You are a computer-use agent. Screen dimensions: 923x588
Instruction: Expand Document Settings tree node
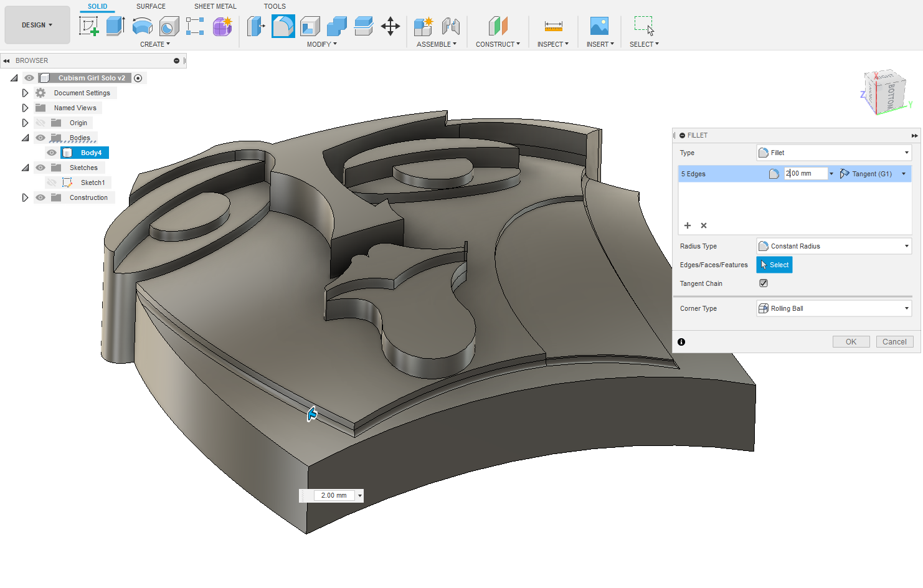coord(25,93)
